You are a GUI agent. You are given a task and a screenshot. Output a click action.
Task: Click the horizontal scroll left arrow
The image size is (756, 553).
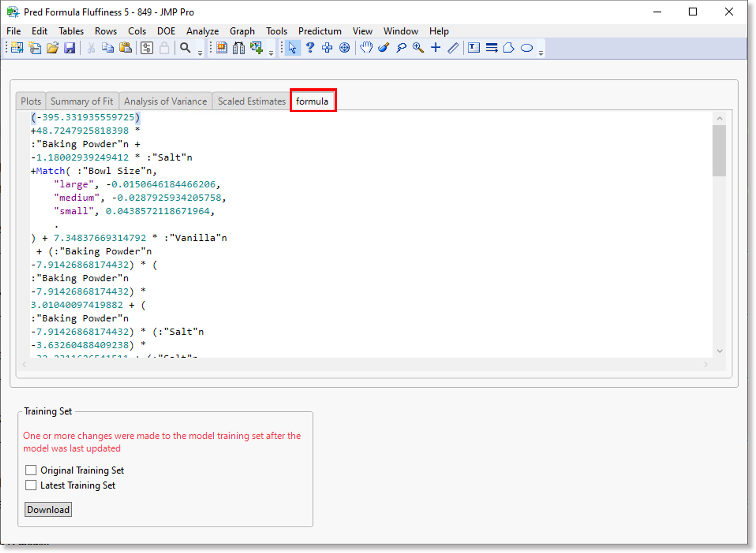(x=24, y=364)
